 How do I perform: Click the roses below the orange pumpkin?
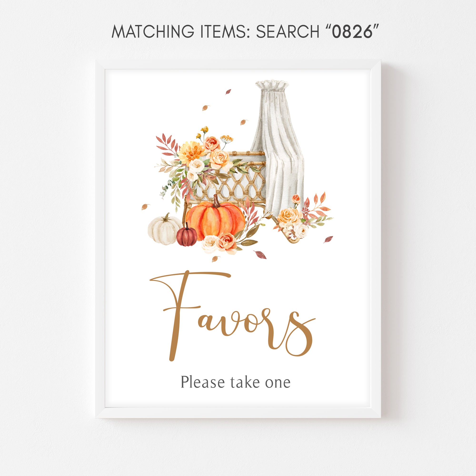[220, 243]
